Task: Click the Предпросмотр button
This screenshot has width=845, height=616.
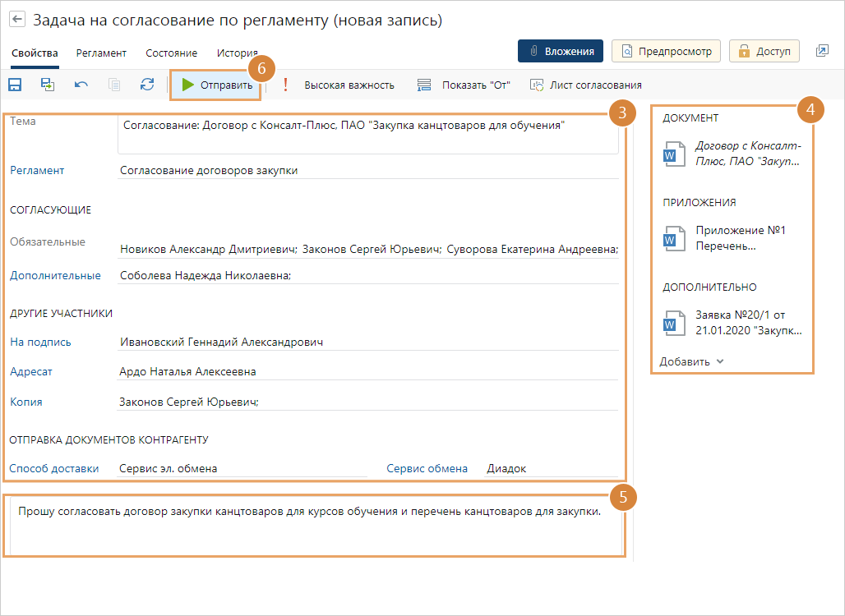Action: click(x=666, y=51)
